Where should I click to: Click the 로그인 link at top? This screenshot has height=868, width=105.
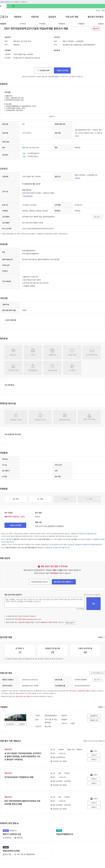[x=98, y=10]
